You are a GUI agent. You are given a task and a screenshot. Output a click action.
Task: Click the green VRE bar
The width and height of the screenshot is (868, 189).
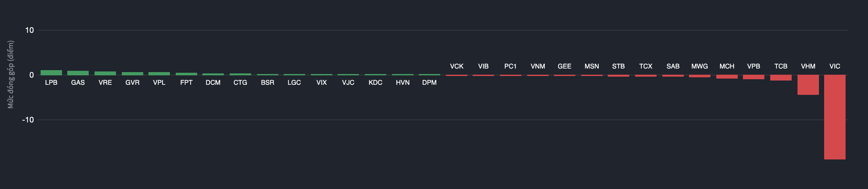[105, 73]
